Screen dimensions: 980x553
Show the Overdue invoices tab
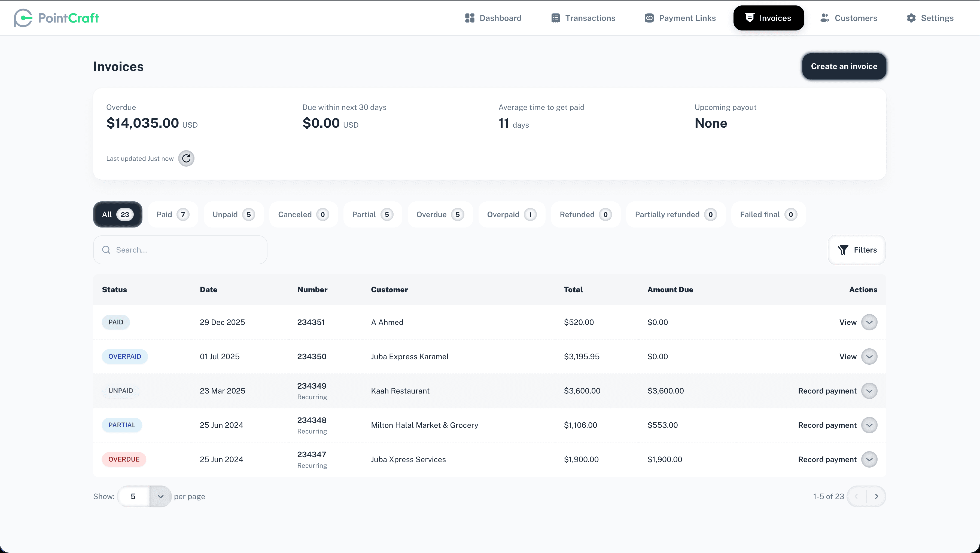pyautogui.click(x=440, y=214)
